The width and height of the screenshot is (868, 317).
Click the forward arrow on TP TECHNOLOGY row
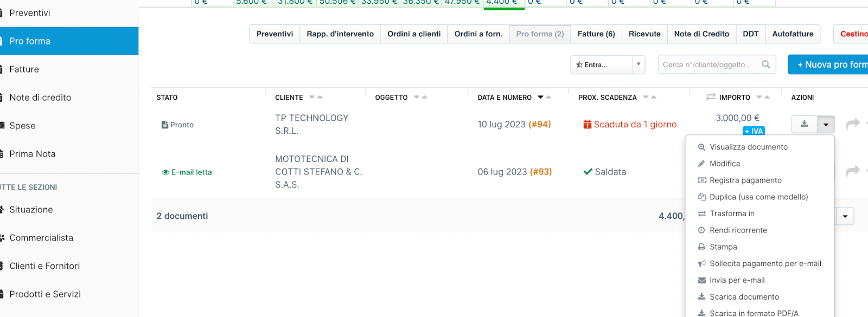(853, 124)
